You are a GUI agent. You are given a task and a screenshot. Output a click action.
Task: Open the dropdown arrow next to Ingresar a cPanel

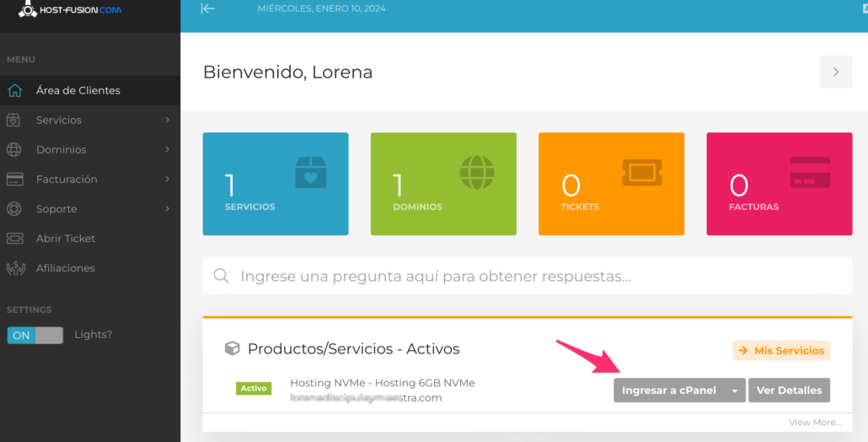[735, 391]
